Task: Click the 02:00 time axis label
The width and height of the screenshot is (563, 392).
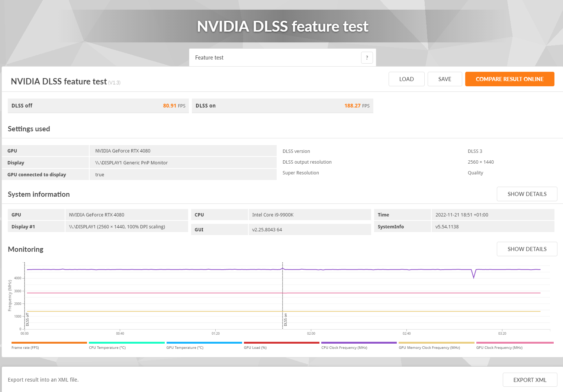Action: [x=311, y=334]
